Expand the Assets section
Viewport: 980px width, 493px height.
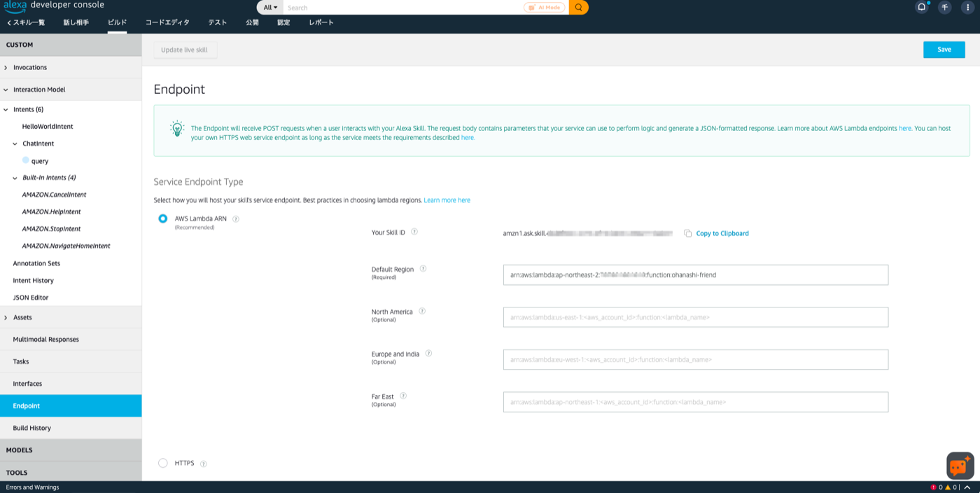click(71, 317)
